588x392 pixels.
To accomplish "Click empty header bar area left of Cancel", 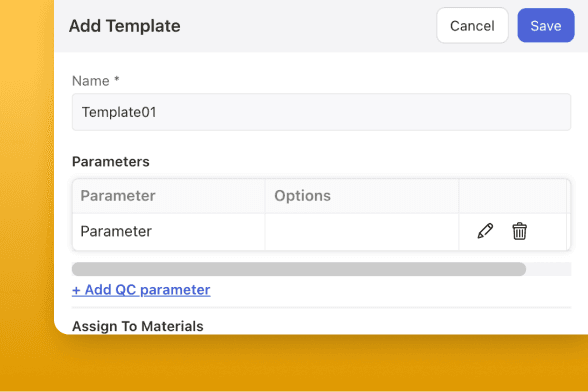I will pyautogui.click(x=308, y=26).
